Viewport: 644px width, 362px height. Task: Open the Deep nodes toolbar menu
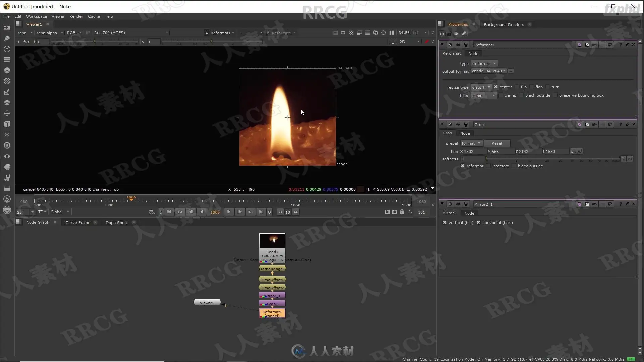[7, 145]
